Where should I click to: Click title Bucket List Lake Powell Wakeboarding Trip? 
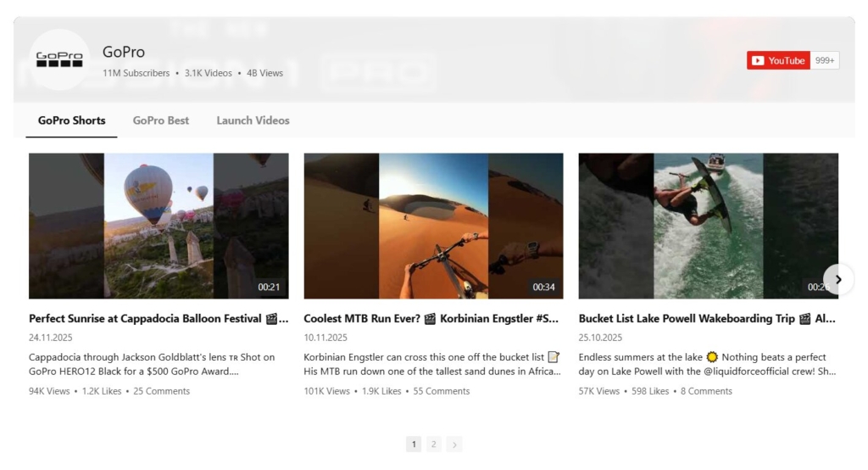tap(707, 319)
